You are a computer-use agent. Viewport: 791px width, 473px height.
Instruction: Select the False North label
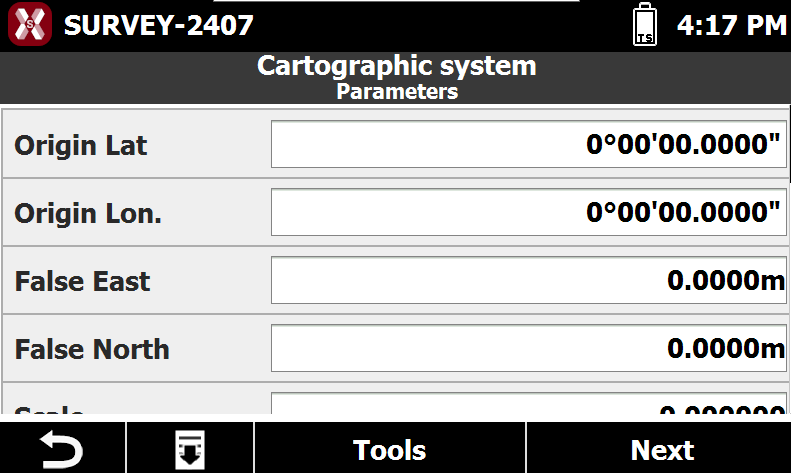coord(92,349)
